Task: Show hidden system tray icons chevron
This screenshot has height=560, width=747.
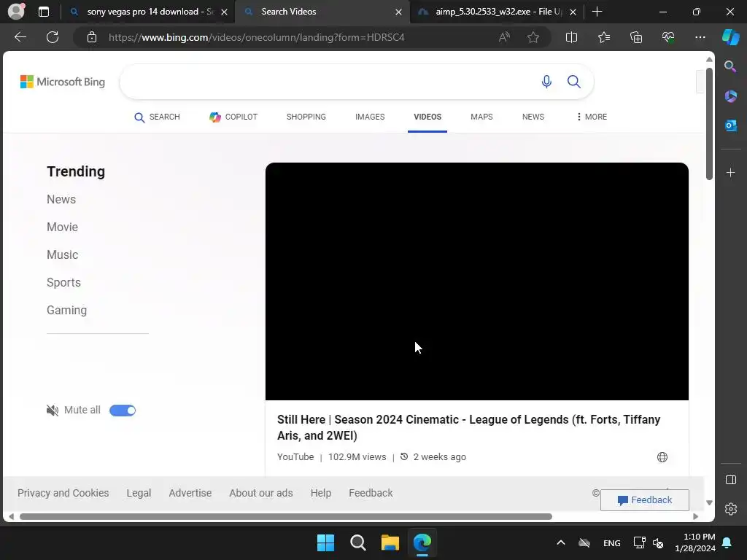Action: pyautogui.click(x=561, y=542)
